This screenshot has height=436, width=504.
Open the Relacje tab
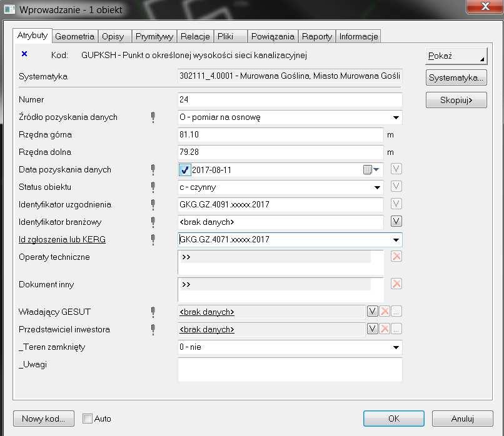point(195,36)
